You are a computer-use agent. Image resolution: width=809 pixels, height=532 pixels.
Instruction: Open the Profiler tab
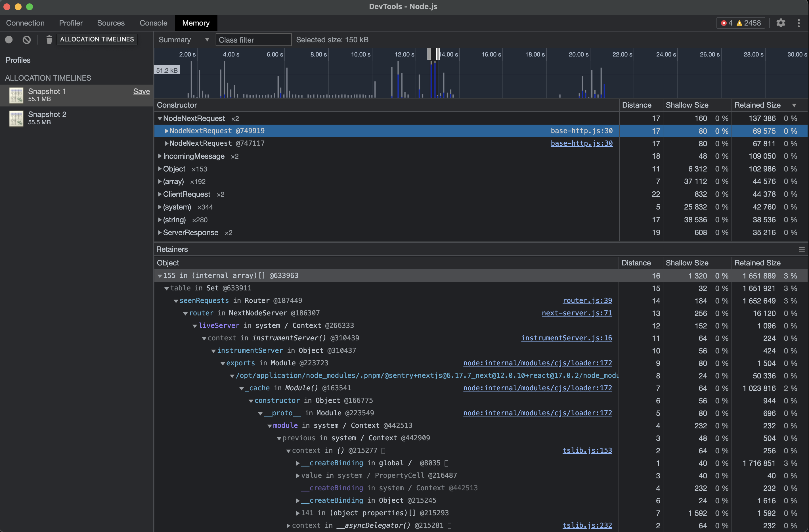click(x=71, y=23)
